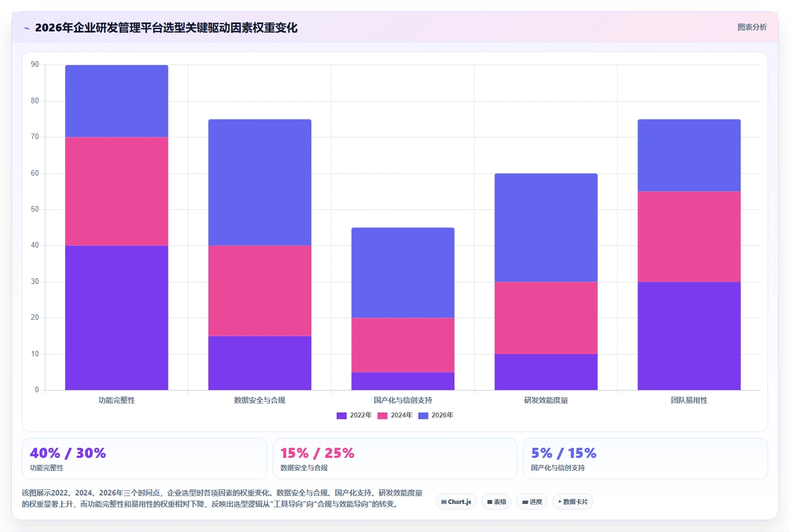Click the 数据卡片 tag star icon

pos(559,502)
